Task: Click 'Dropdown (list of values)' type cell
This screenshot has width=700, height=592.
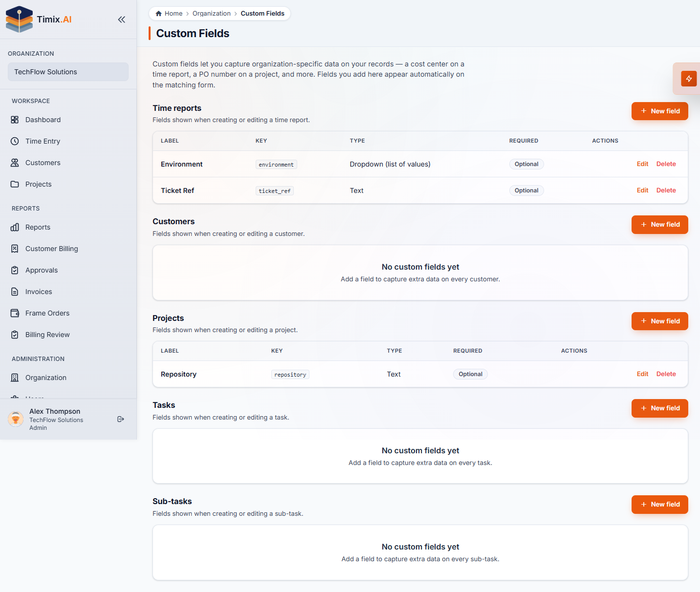Action: [390, 164]
